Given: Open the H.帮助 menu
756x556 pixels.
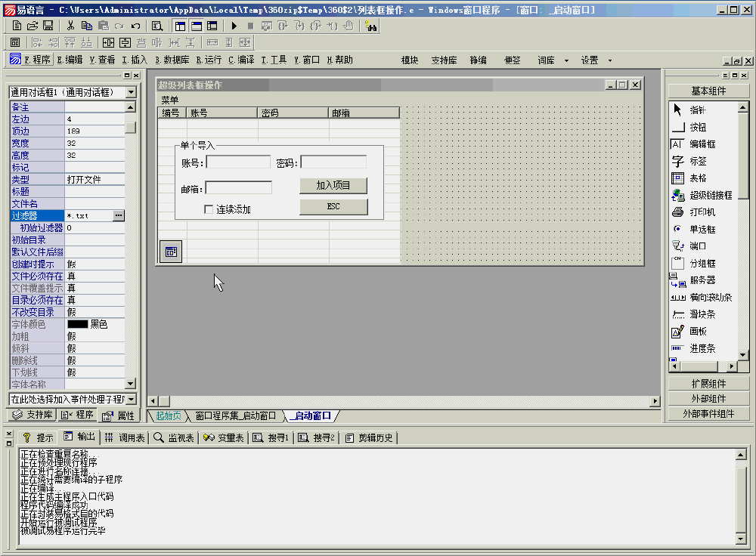Looking at the screenshot, I should 340,60.
